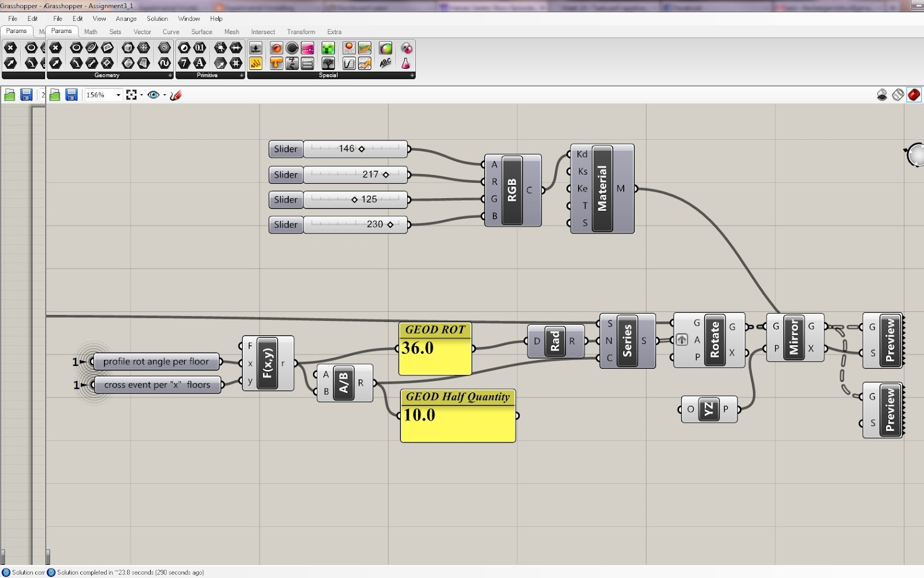Switch to the Math tab

pos(91,32)
